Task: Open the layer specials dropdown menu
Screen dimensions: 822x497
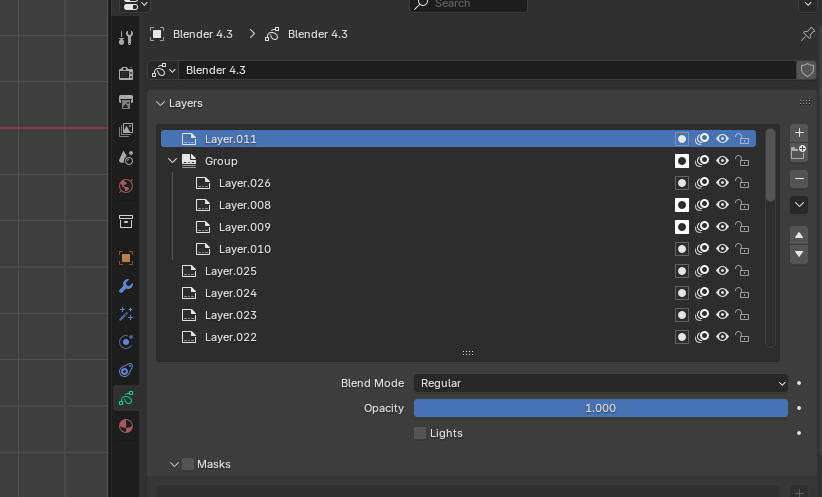Action: [x=799, y=204]
